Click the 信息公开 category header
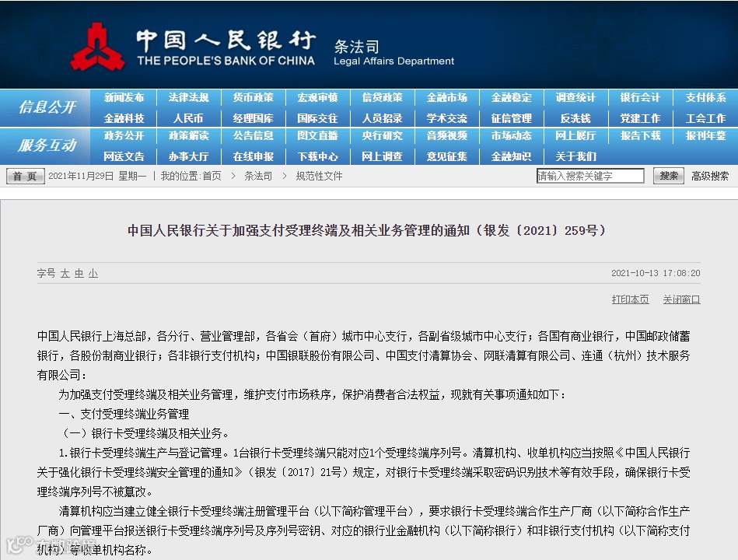The image size is (738, 560). [47, 107]
